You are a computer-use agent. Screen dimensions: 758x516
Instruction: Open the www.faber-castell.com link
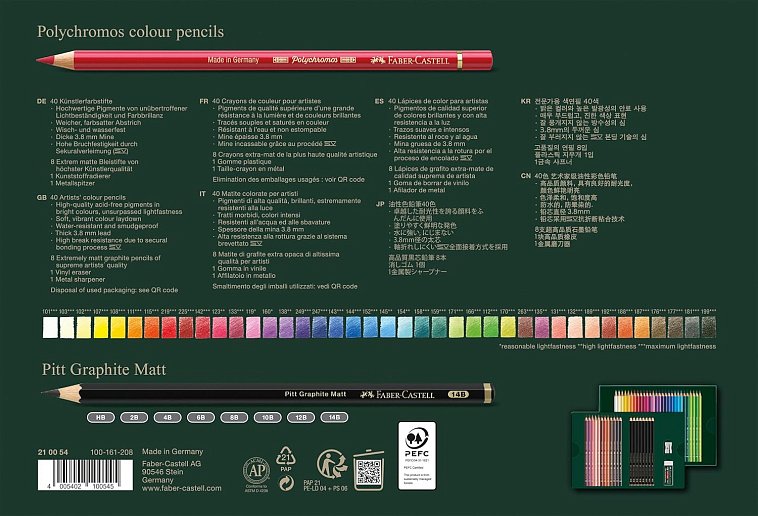pyautogui.click(x=182, y=488)
